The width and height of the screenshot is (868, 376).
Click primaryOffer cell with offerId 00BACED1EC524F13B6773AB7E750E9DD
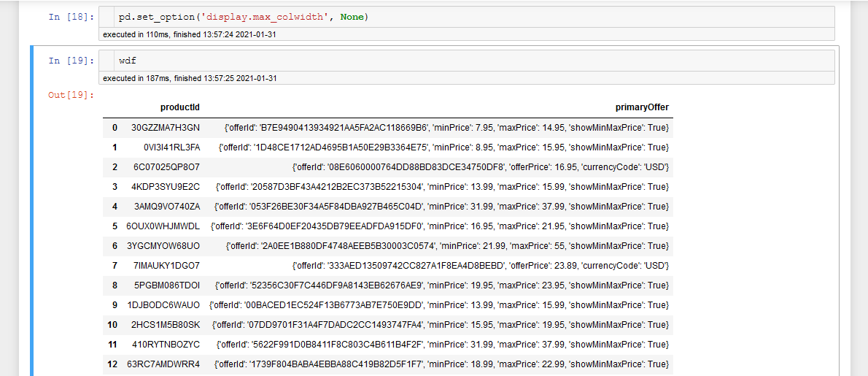pyautogui.click(x=439, y=304)
